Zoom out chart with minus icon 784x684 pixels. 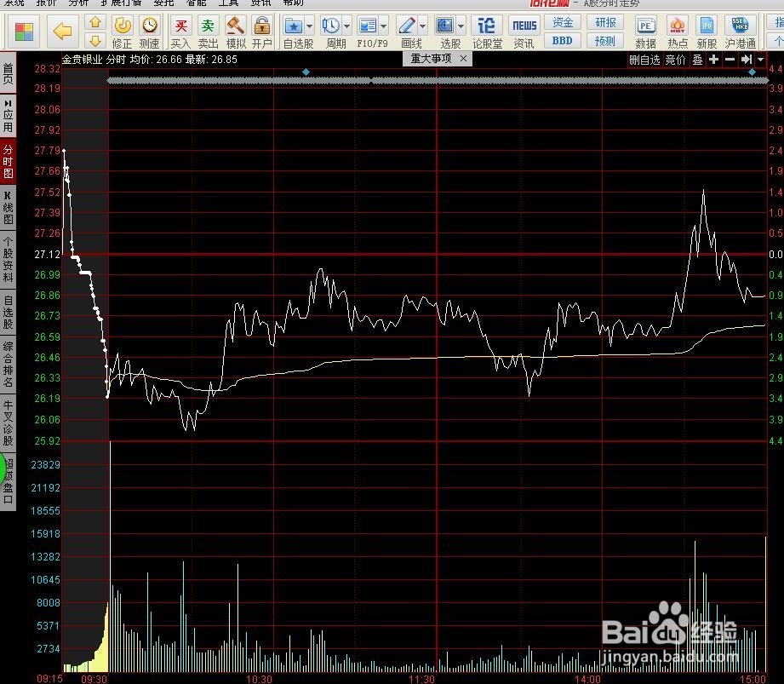pos(730,60)
